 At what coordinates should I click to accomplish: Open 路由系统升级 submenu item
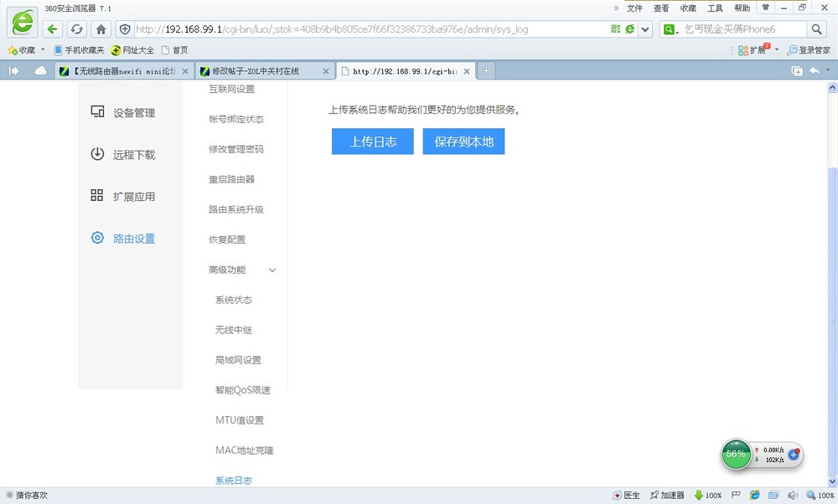(236, 209)
